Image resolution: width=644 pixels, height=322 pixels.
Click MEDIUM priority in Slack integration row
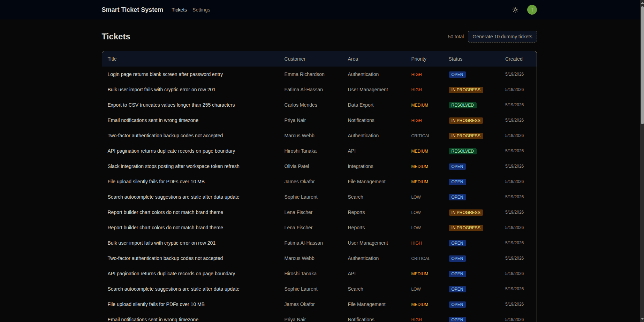pyautogui.click(x=419, y=167)
